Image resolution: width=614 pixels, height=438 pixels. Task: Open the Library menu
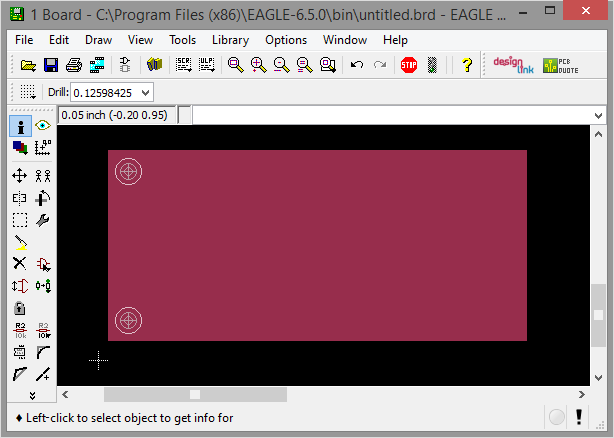click(230, 40)
